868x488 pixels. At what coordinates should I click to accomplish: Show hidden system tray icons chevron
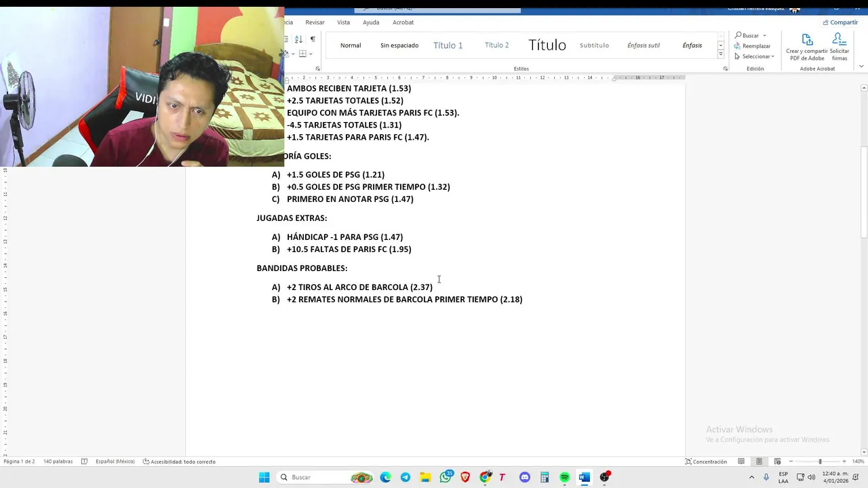[751, 477]
